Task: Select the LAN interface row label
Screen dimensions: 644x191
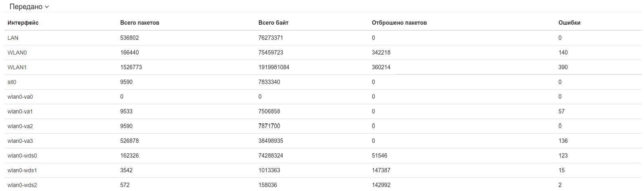Action: click(13, 38)
